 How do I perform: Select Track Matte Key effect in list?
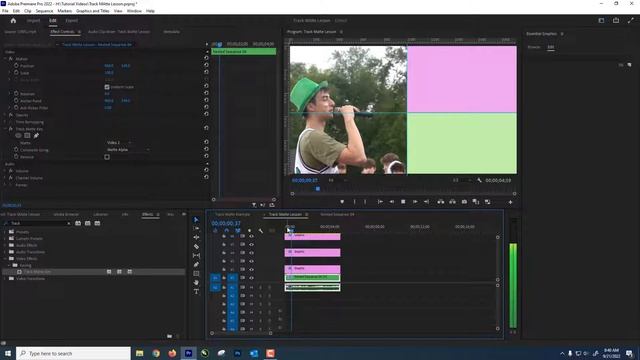click(93, 272)
